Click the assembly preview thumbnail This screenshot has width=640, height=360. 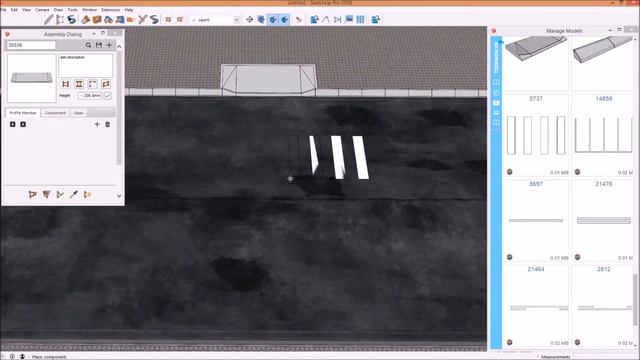[x=31, y=78]
